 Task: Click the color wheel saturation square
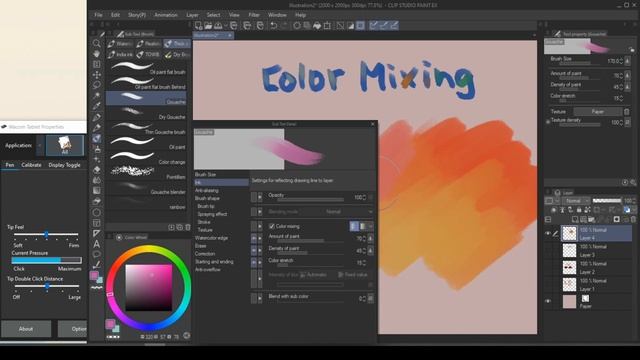tap(149, 287)
